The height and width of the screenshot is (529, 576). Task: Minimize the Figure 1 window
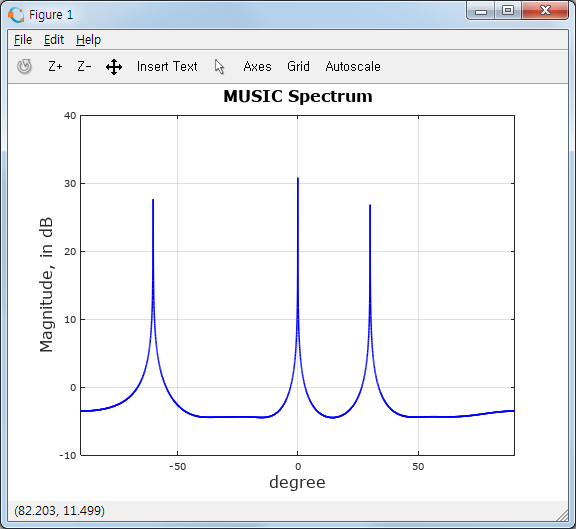[481, 11]
